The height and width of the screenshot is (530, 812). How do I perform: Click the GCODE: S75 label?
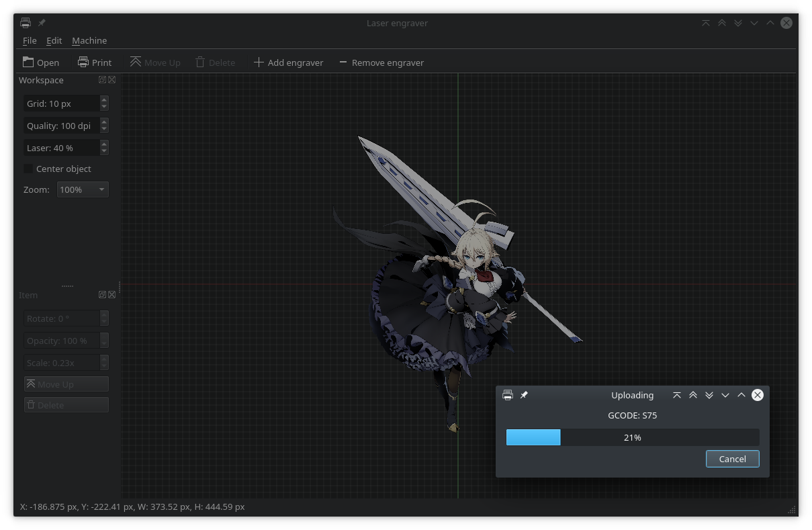click(x=633, y=415)
